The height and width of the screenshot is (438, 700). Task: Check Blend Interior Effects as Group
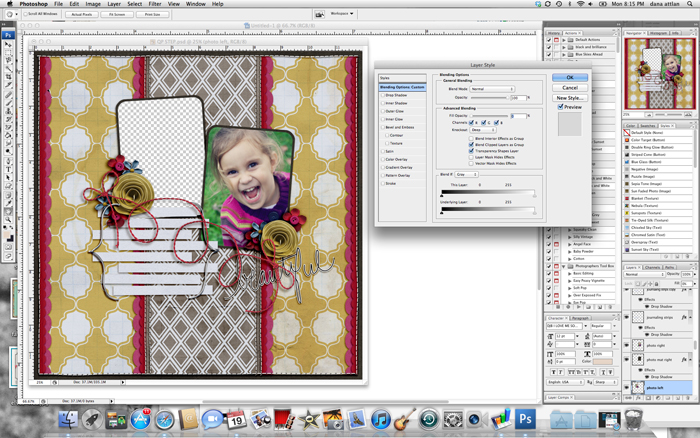click(471, 138)
